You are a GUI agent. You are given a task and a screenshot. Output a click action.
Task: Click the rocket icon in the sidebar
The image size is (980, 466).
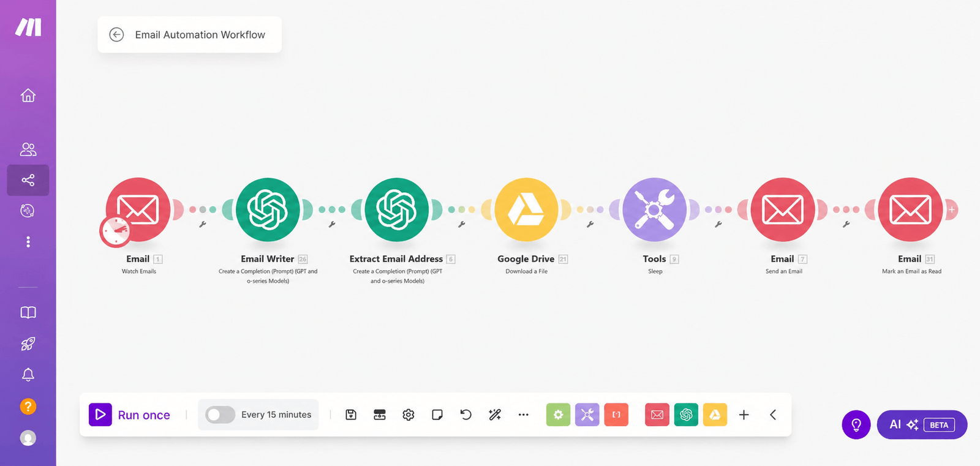28,344
